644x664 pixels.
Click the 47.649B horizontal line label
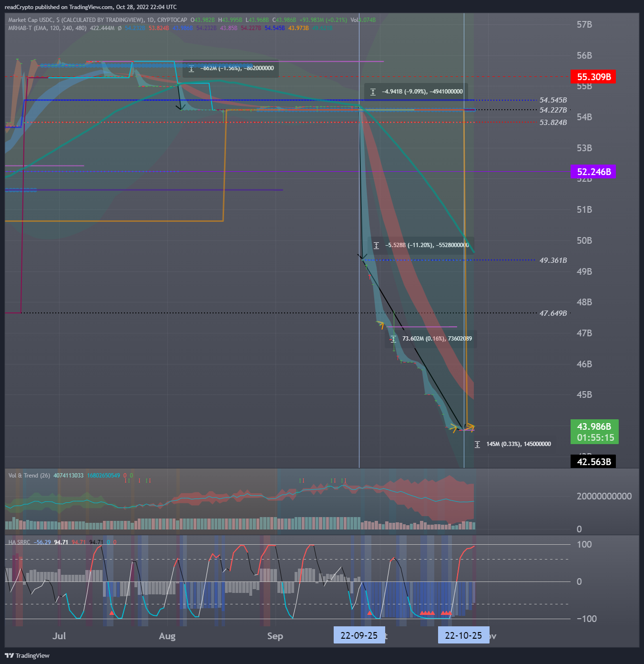[553, 313]
